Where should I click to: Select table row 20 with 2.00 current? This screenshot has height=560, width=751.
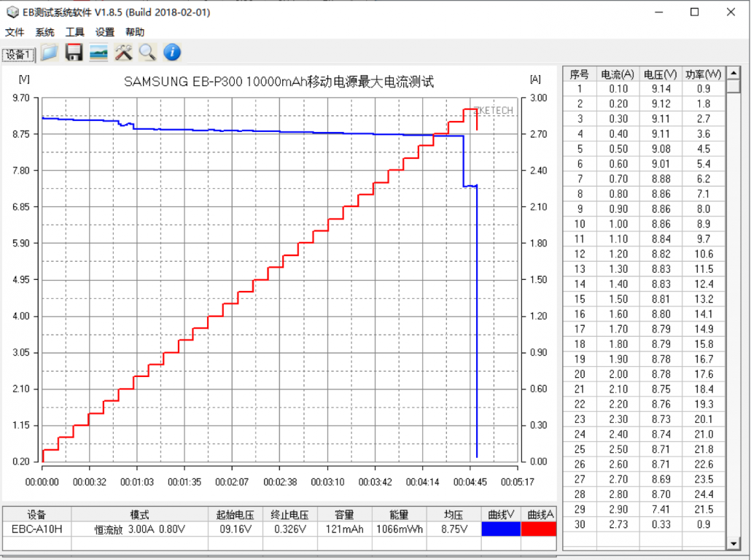(644, 373)
